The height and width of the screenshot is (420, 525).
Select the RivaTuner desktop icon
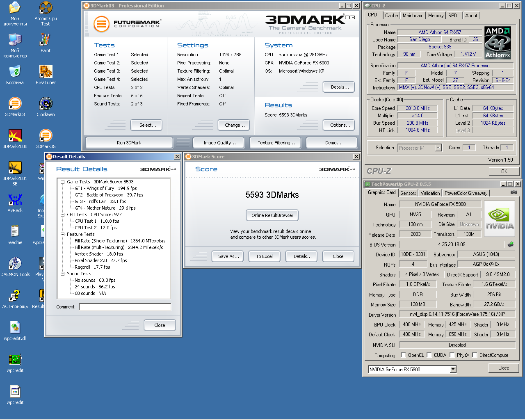click(46, 75)
